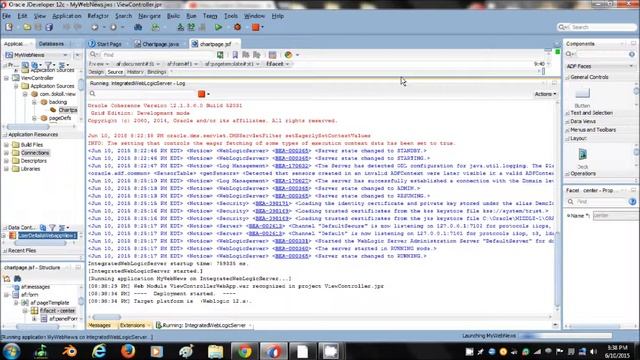Click the Windows Start button

pyautogui.click(x=11, y=351)
